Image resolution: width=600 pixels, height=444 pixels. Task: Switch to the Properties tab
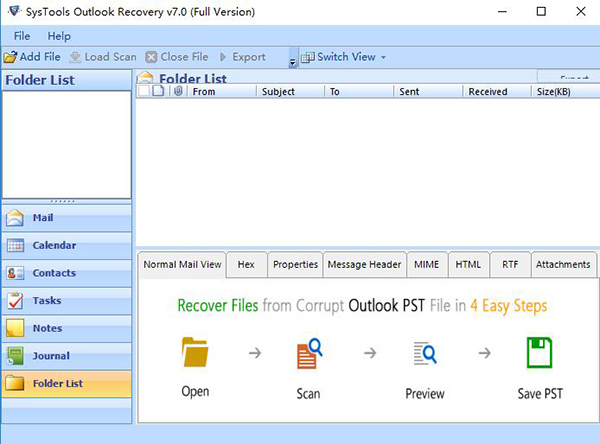click(295, 264)
